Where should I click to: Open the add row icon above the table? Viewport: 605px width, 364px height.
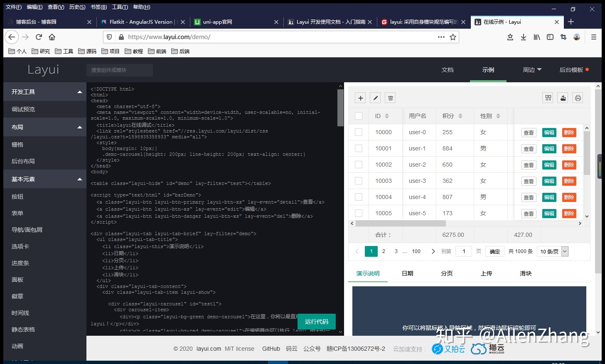pos(360,98)
